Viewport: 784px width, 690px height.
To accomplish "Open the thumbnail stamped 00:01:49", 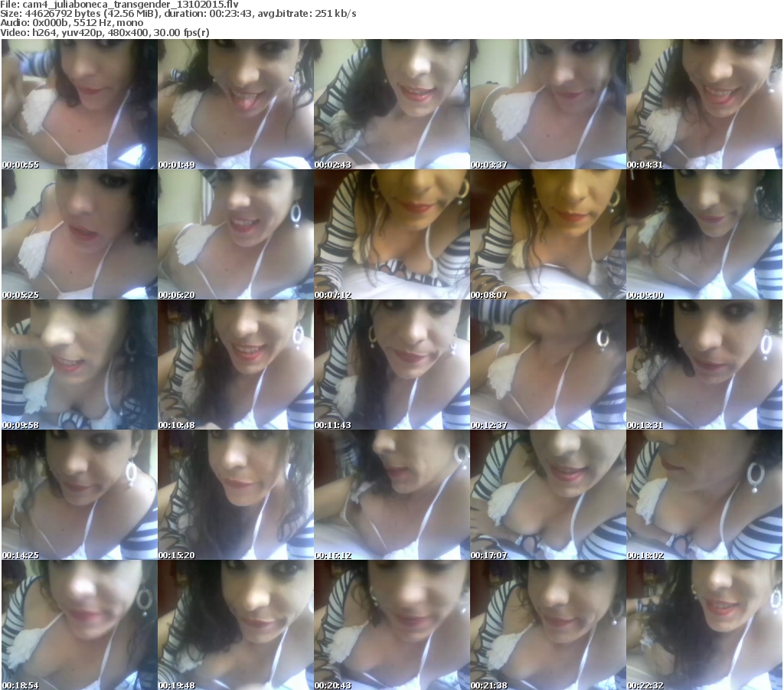I will click(x=236, y=104).
